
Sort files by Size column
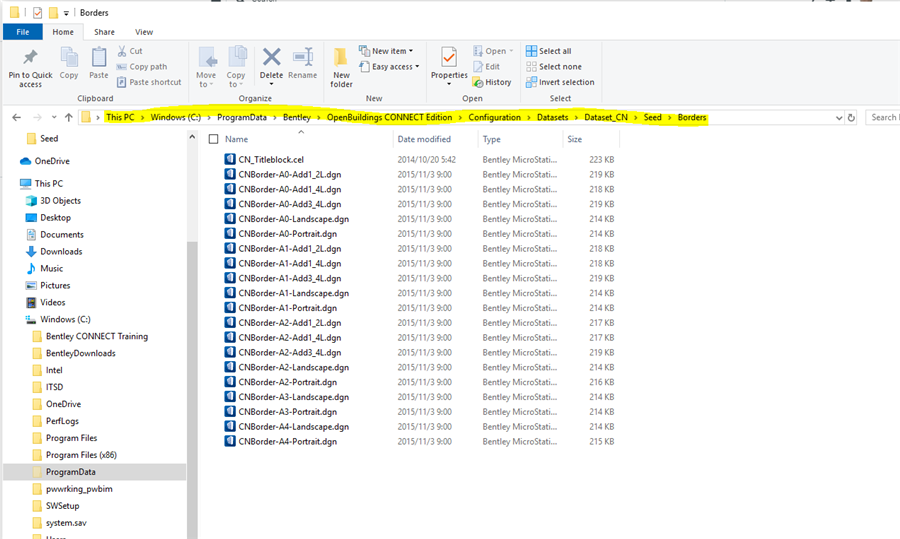[x=575, y=139]
